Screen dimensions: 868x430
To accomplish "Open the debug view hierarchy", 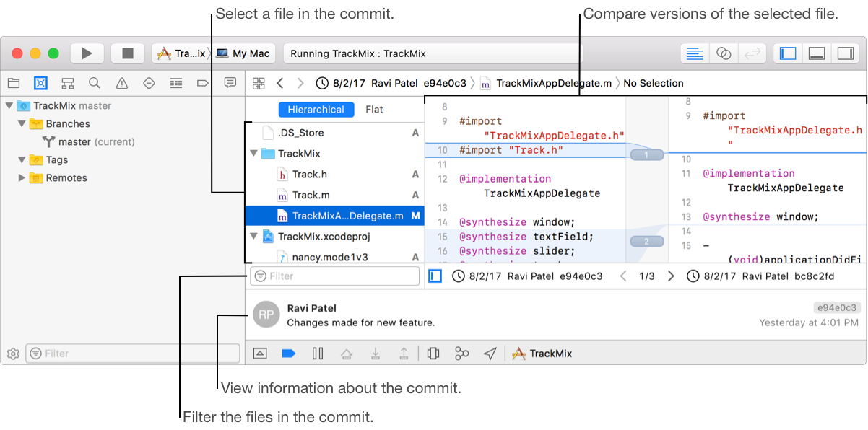I will [433, 354].
